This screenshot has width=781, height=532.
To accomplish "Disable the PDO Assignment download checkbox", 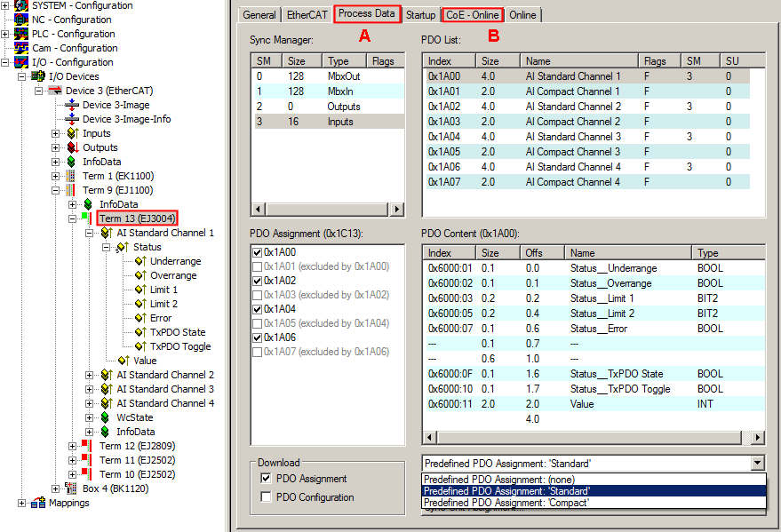I will click(266, 478).
